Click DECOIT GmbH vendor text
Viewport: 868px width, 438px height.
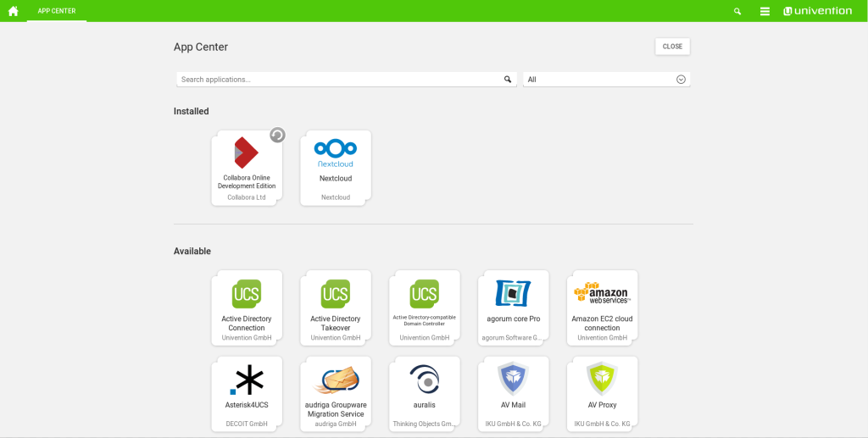pos(247,424)
